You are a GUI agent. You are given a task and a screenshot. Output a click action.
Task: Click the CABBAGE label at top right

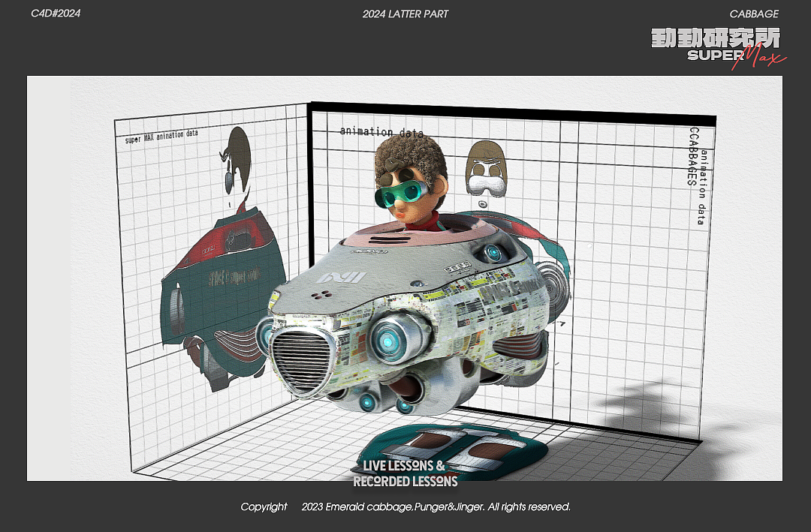pos(754,14)
